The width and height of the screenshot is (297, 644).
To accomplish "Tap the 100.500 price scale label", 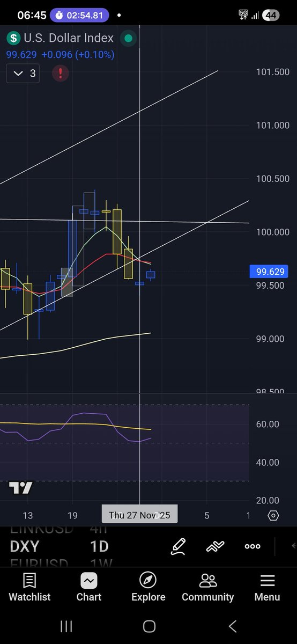I will (272, 179).
